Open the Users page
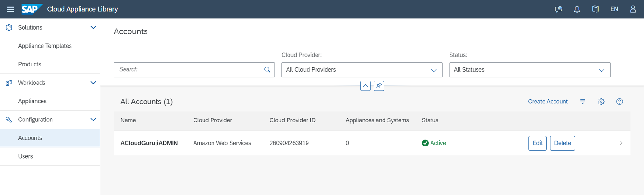 25,156
